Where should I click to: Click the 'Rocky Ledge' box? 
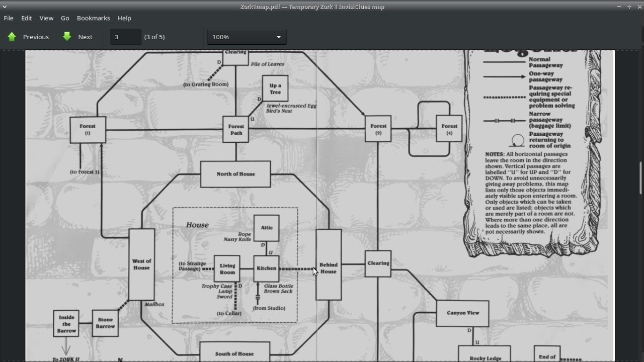(x=485, y=353)
